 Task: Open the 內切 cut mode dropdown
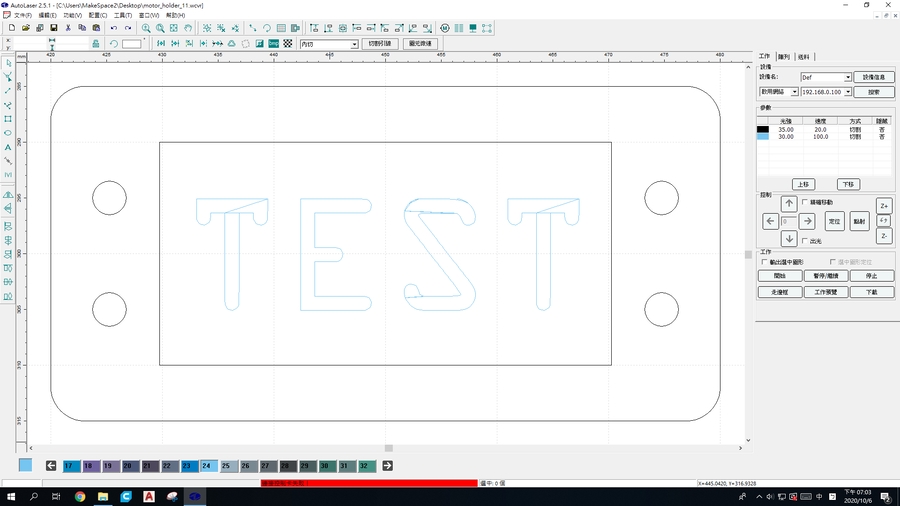pyautogui.click(x=353, y=44)
